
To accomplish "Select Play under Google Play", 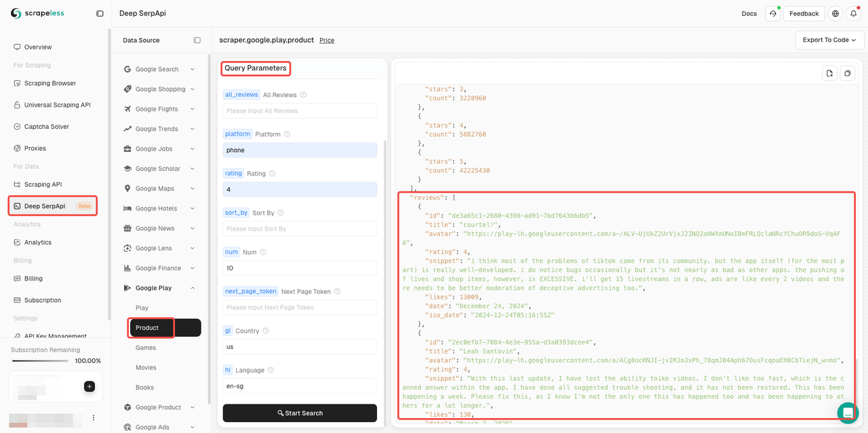I will [x=142, y=307].
